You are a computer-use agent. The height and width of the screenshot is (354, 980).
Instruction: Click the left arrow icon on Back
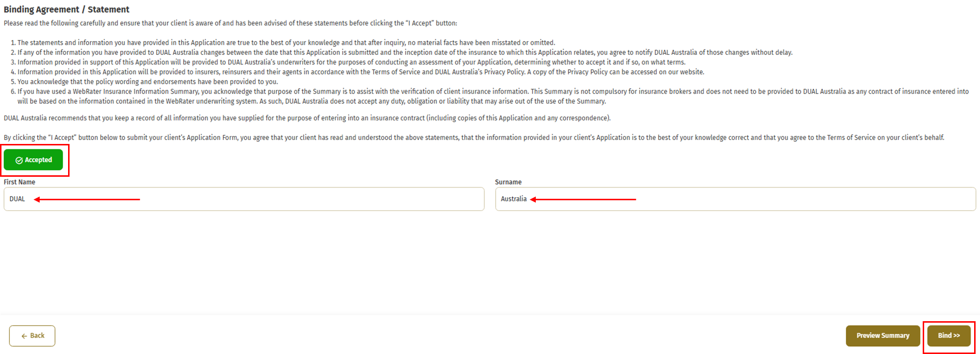[x=24, y=336]
